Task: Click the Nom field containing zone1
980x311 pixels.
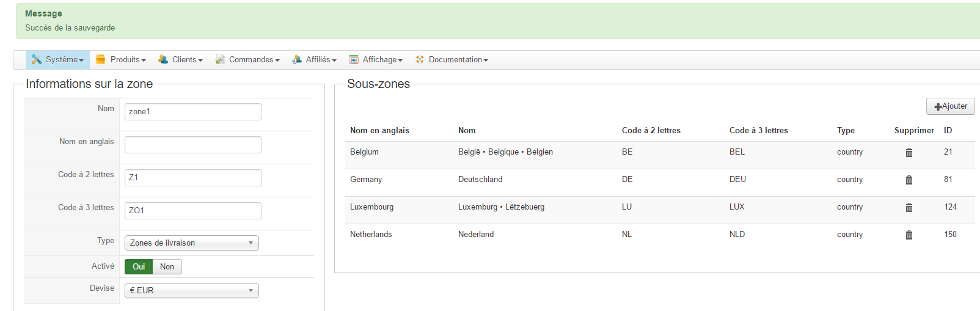Action: [x=192, y=112]
